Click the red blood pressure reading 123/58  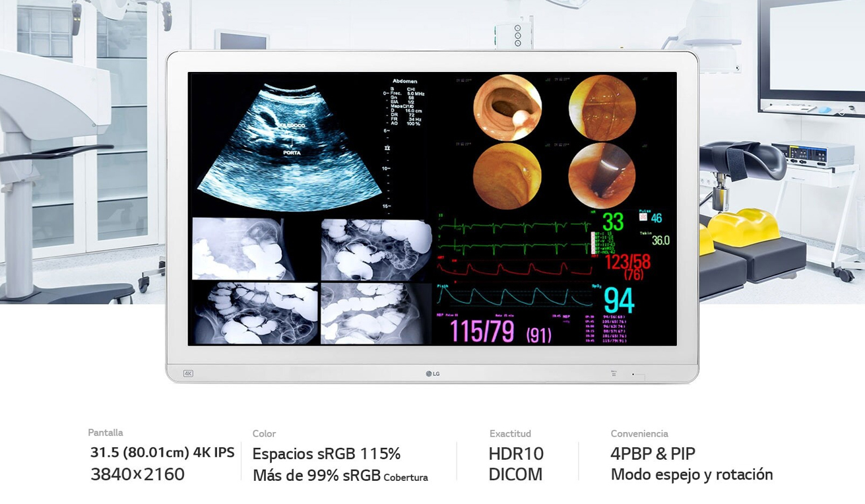(x=627, y=263)
